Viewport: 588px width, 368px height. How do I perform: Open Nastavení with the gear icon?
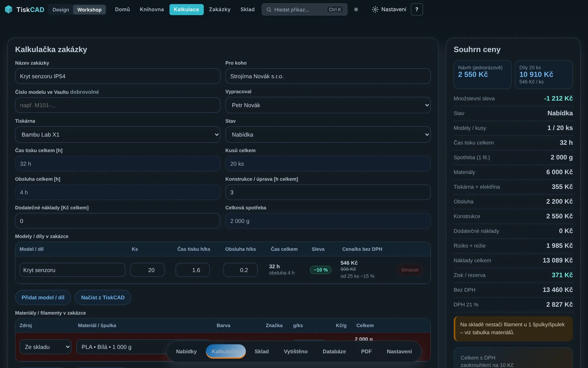click(389, 10)
